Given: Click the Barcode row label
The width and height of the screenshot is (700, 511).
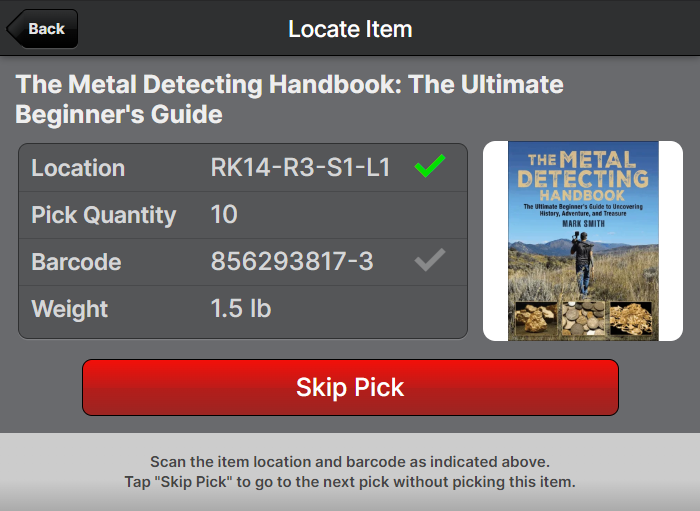Looking at the screenshot, I should (x=76, y=262).
